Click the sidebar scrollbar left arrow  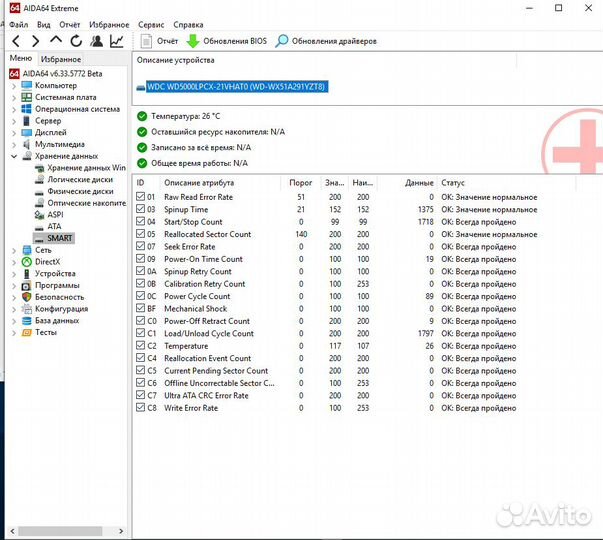pos(12,531)
